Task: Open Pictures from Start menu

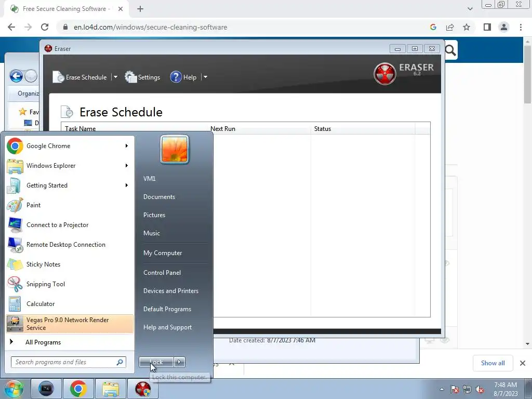Action: pos(154,215)
